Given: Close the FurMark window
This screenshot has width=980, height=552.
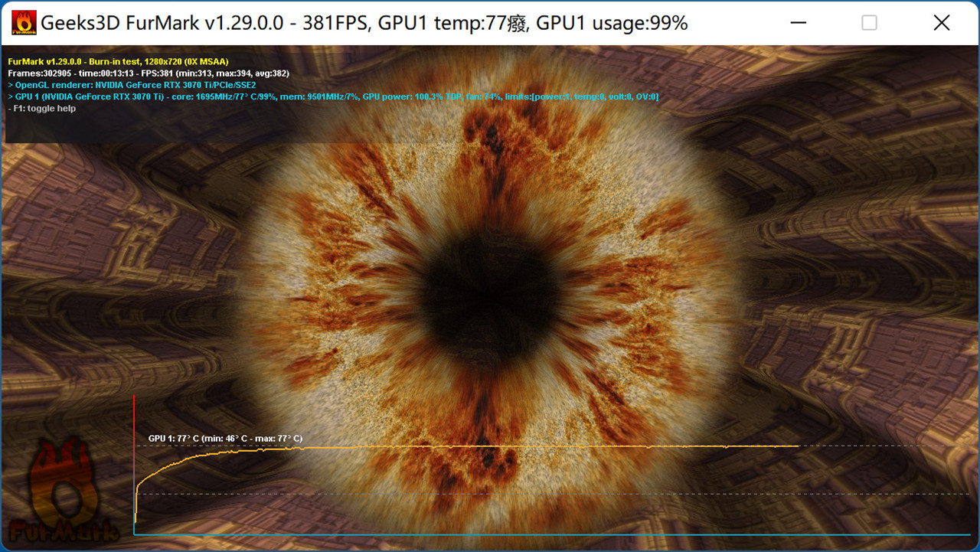Looking at the screenshot, I should tap(942, 23).
